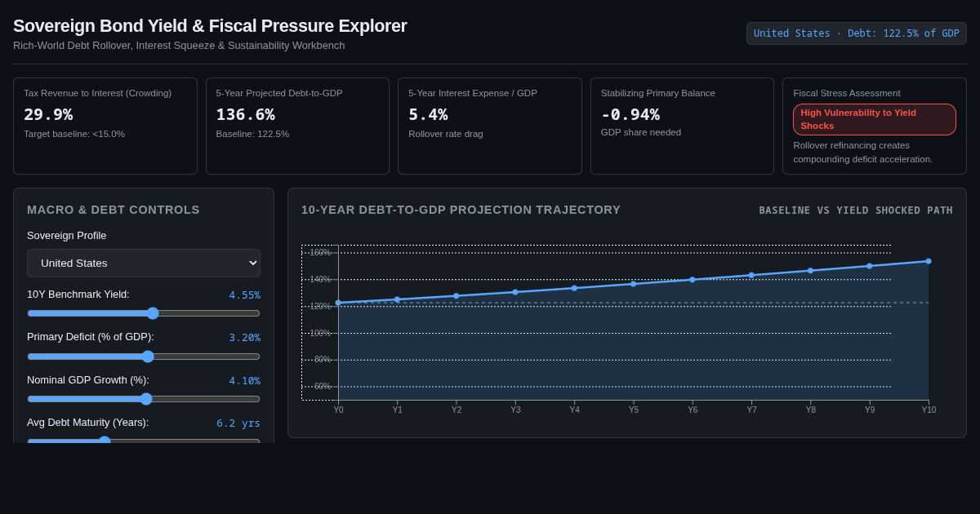Adjust the Primary Deficit slider
The image size is (980, 514).
pyautogui.click(x=144, y=357)
